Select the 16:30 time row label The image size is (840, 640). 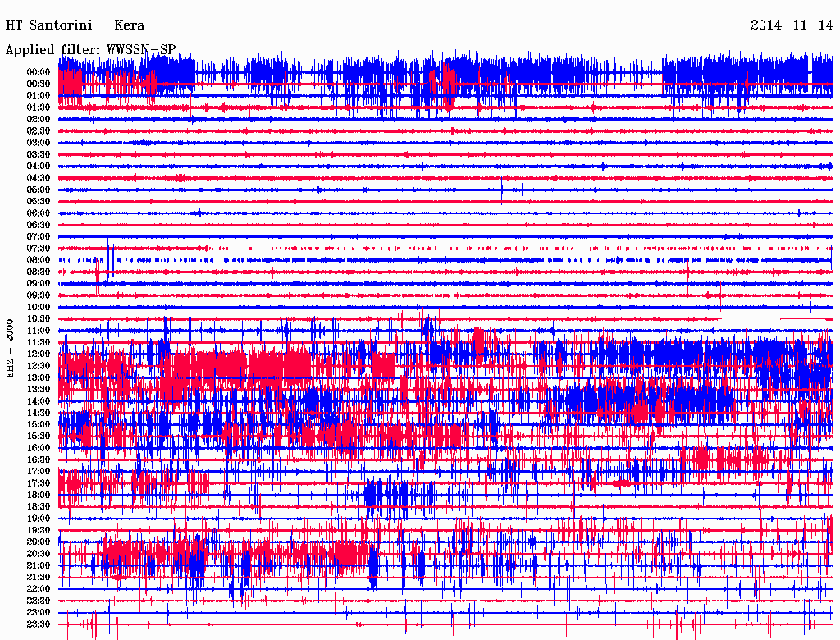(x=39, y=459)
